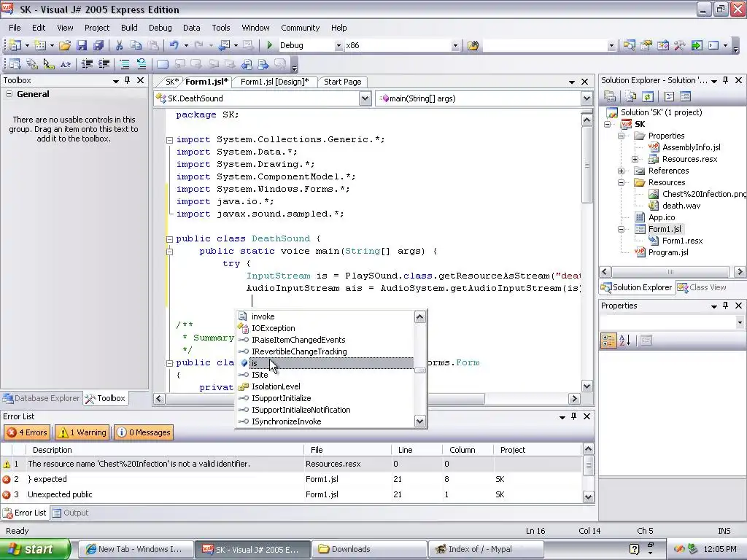Open the Toolbox via hammer and wrench icon
This screenshot has height=560, width=747.
(x=679, y=46)
